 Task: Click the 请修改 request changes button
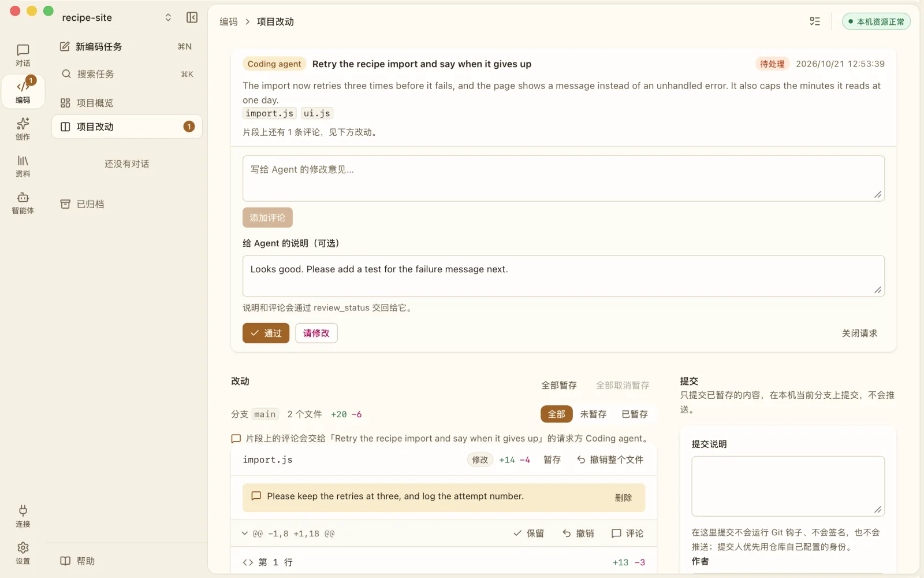coord(316,333)
